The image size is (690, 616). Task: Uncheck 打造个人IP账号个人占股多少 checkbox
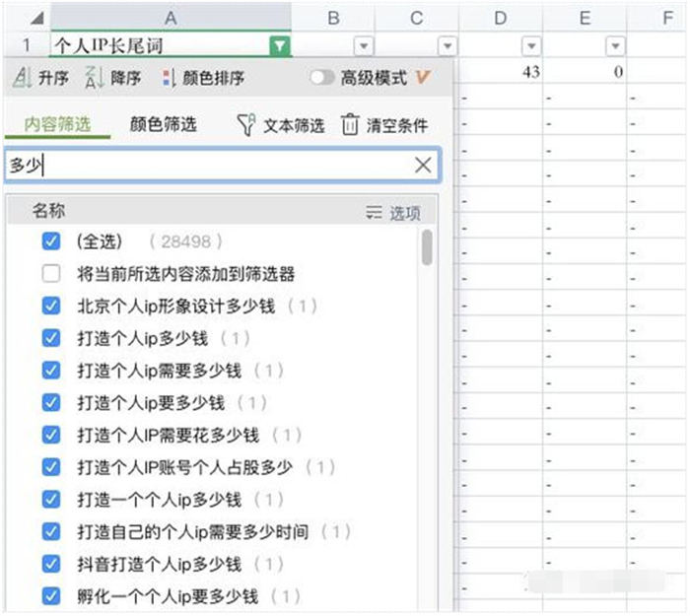point(51,467)
